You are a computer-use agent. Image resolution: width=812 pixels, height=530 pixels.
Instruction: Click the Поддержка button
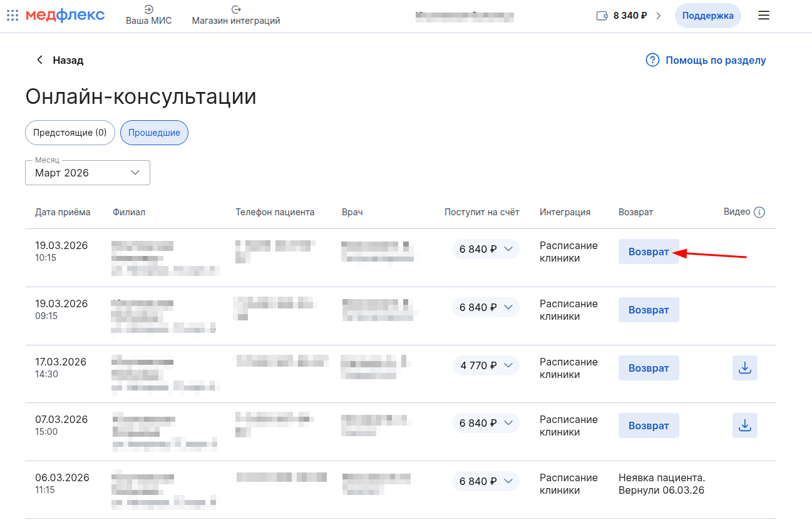pyautogui.click(x=707, y=16)
